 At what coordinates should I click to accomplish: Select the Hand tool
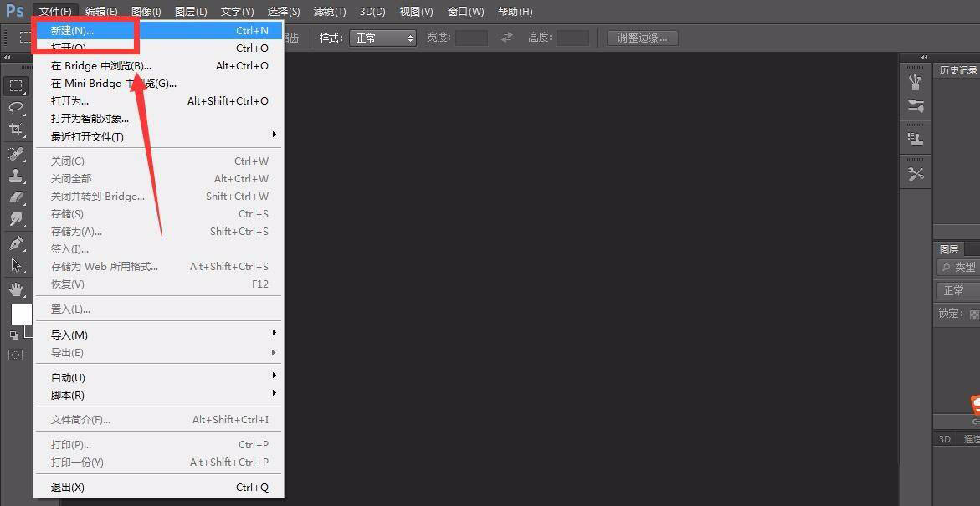[x=16, y=289]
